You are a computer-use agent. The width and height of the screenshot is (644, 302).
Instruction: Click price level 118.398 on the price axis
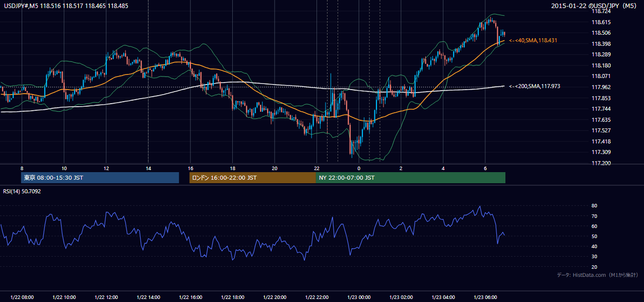pos(601,44)
